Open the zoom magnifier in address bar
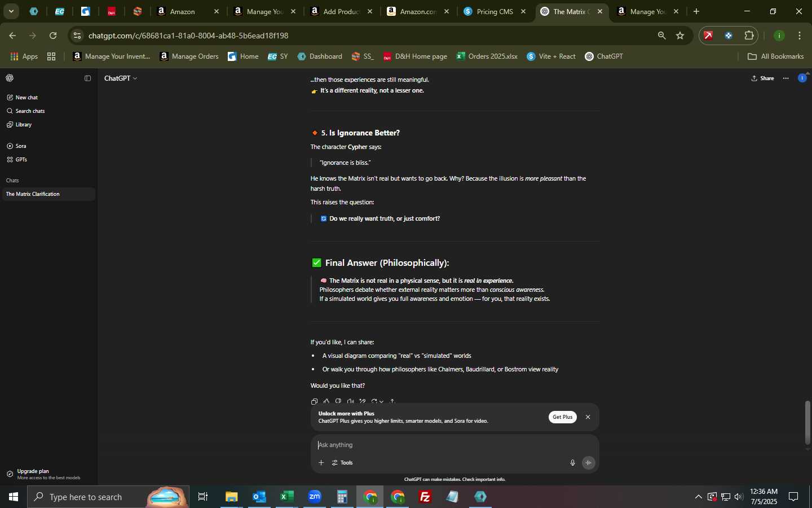Viewport: 812px width, 508px height. [661, 36]
